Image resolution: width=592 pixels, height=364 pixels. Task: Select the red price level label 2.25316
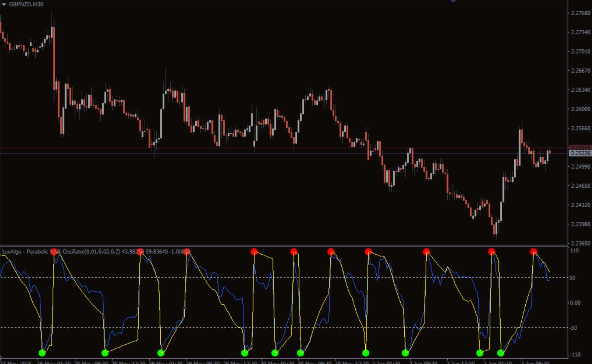coord(580,148)
